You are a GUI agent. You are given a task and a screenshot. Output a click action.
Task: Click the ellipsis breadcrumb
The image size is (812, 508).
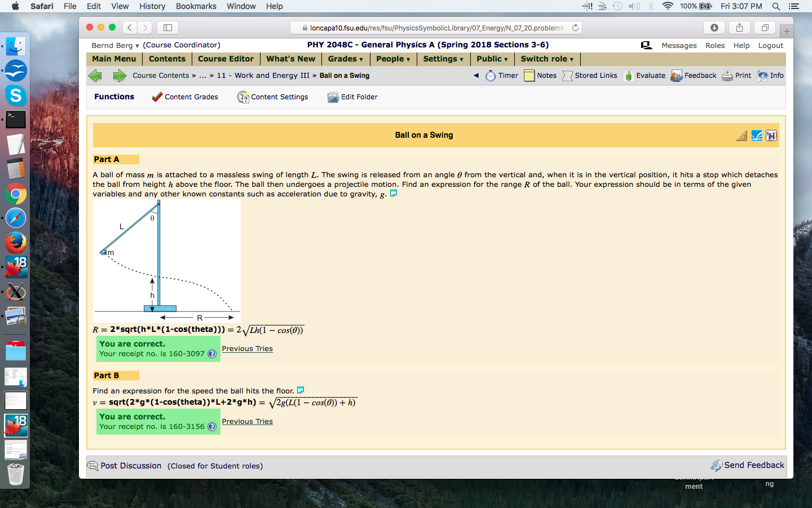(202, 76)
